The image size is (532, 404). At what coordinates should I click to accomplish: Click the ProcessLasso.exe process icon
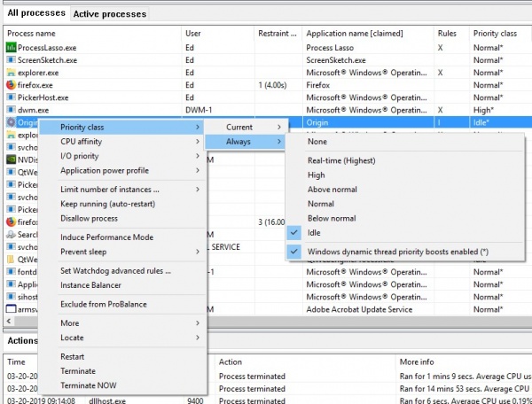click(x=11, y=46)
